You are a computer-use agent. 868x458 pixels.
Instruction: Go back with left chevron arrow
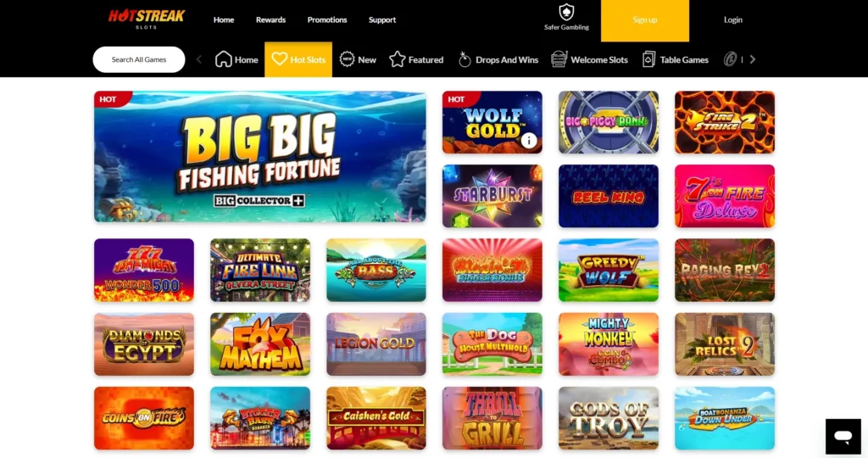point(198,59)
